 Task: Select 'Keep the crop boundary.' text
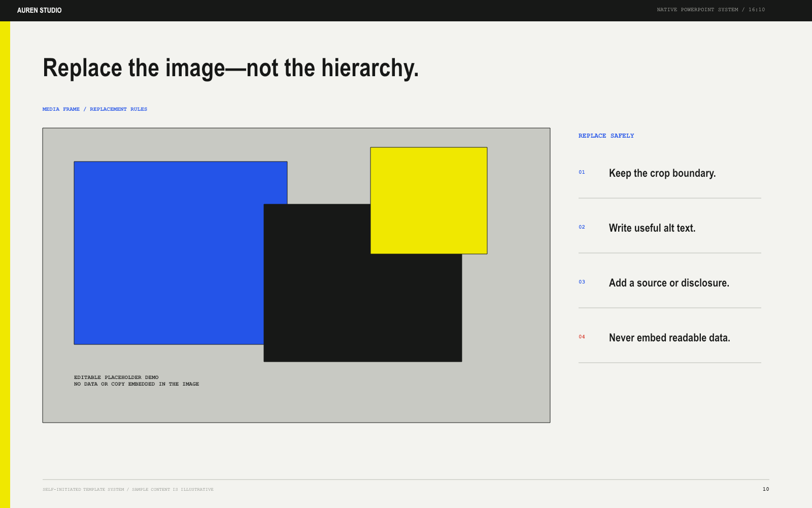coord(662,173)
